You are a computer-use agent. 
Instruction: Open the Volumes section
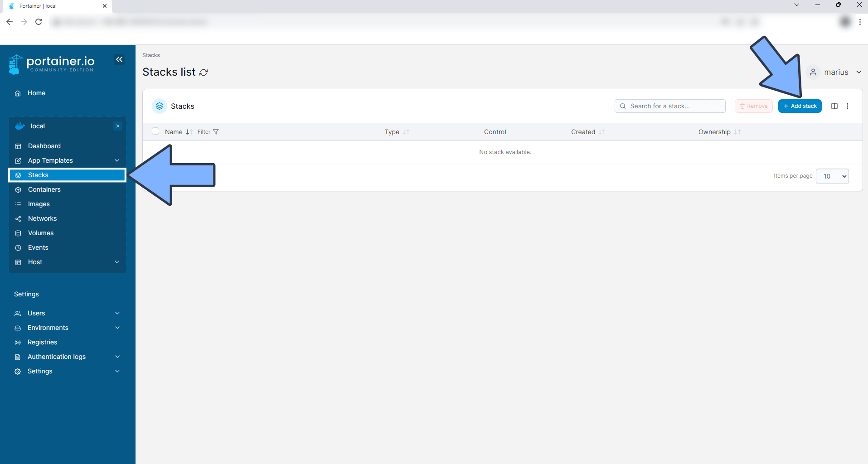40,233
